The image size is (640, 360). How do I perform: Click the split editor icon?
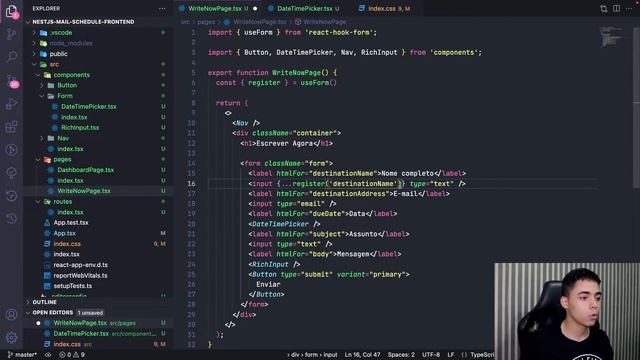[x=616, y=9]
